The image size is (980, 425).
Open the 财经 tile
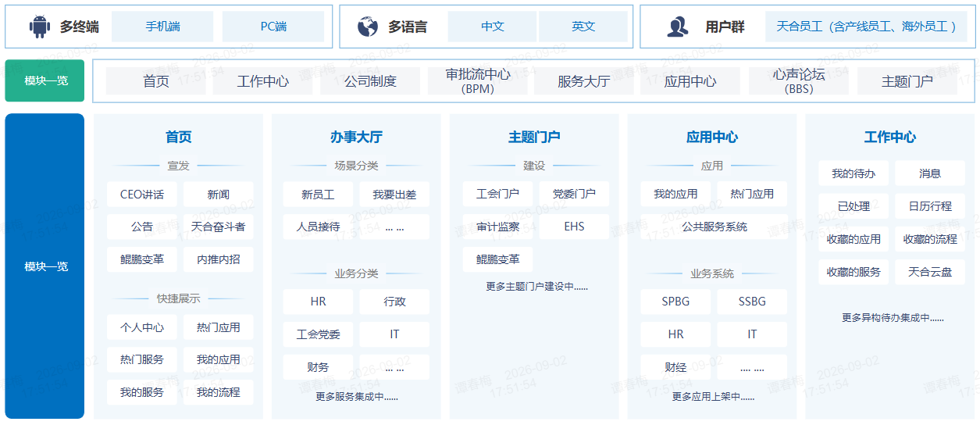pos(675,367)
